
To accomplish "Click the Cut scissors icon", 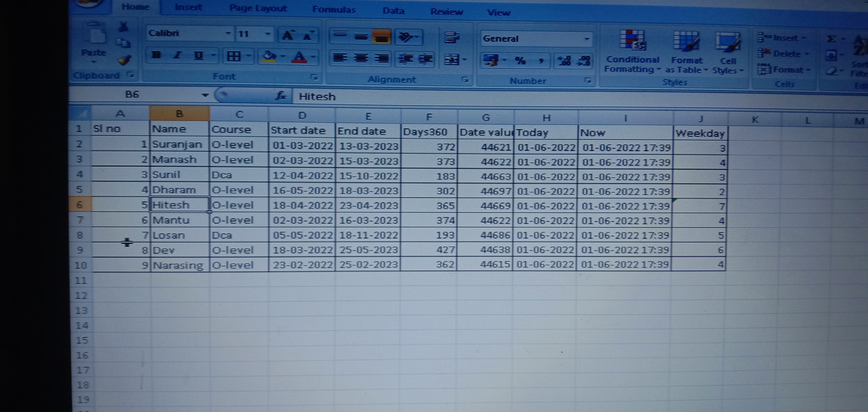I will [x=124, y=27].
